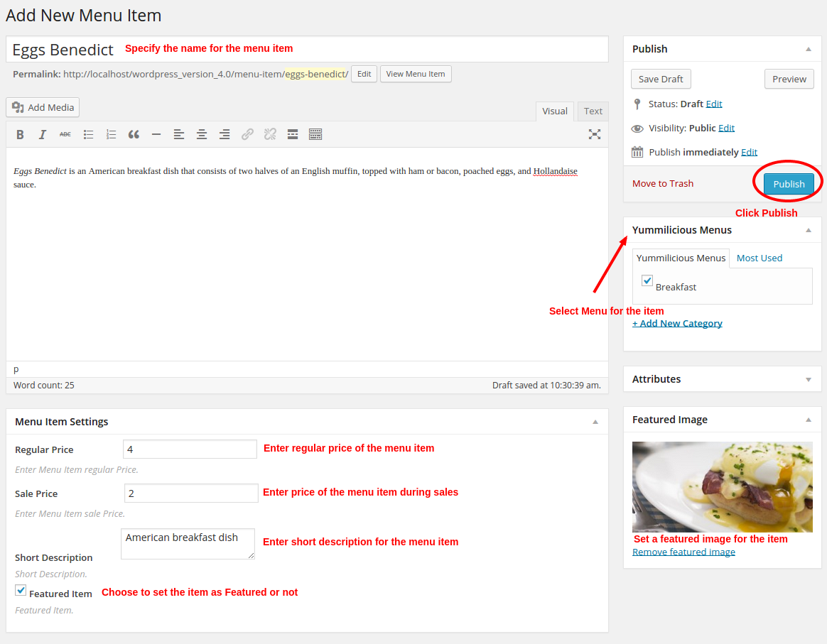The width and height of the screenshot is (827, 644).
Task: Collapse the Publish panel
Action: click(808, 49)
